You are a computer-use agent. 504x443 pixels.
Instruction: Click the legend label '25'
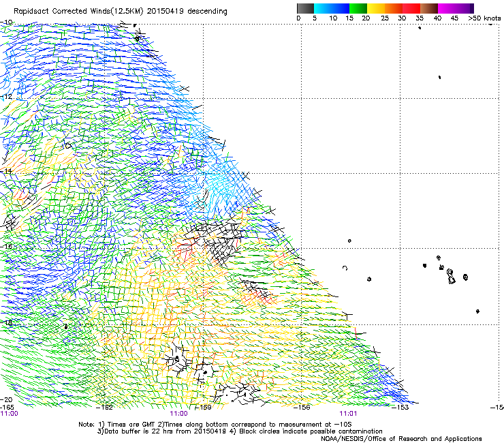click(x=385, y=18)
